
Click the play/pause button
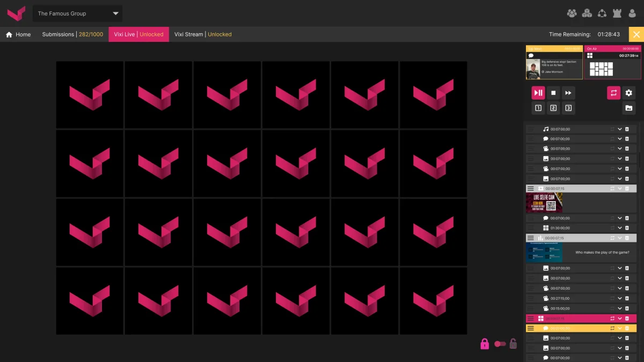coord(538,93)
